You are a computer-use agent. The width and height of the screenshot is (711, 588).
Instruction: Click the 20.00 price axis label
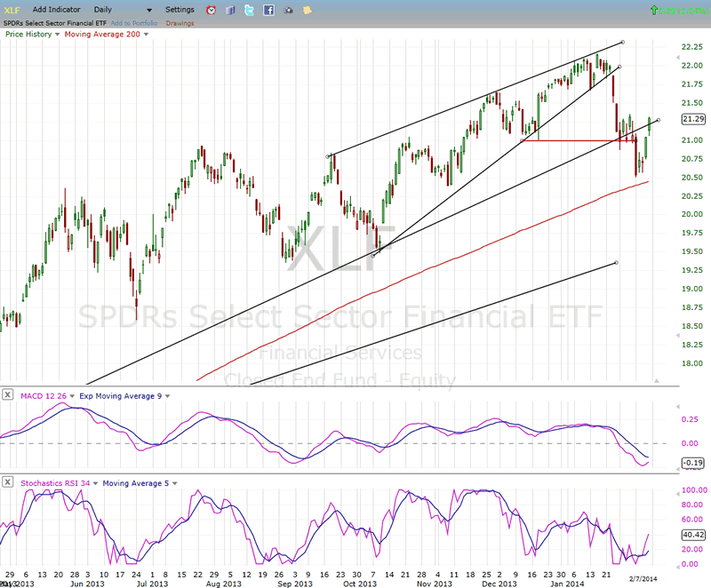[x=692, y=214]
